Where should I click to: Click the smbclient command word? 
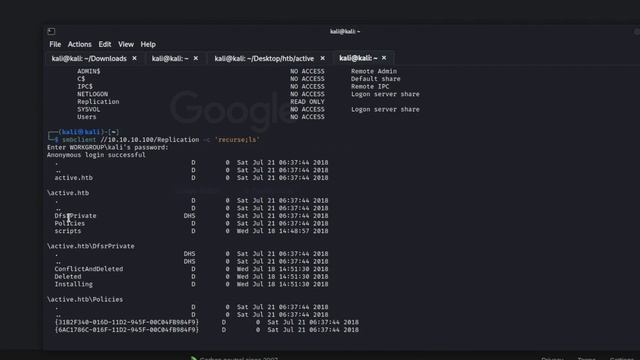click(79, 140)
